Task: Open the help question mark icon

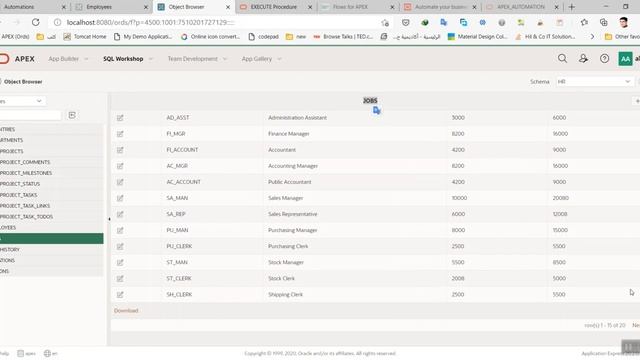Action: pos(604,59)
